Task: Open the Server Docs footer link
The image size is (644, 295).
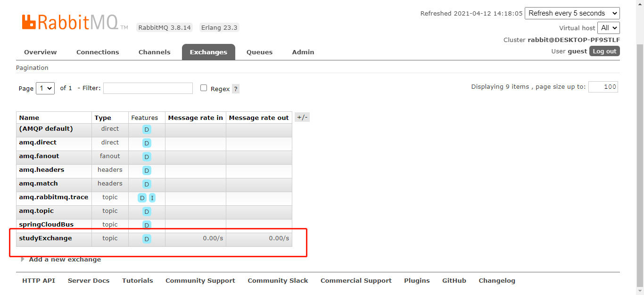Action: (x=89, y=280)
